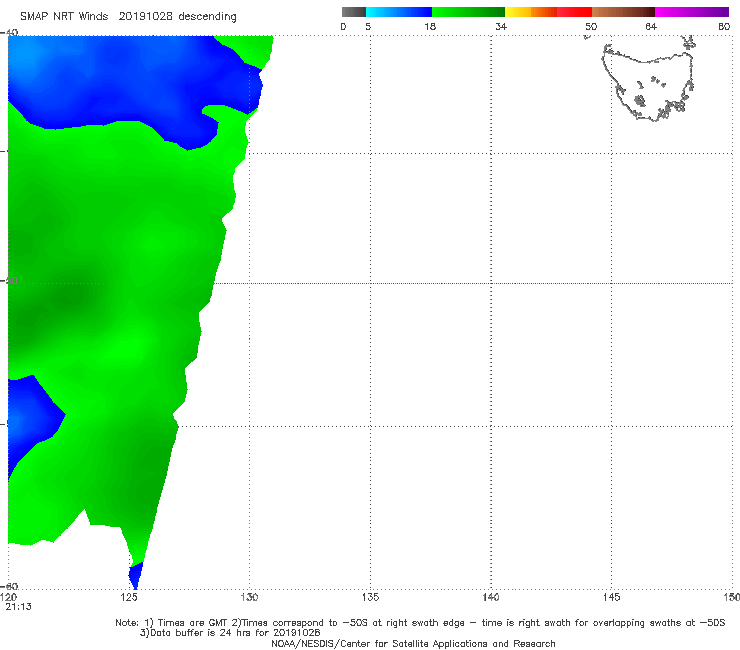Click the 'Times are GMT' note line

coord(420,623)
